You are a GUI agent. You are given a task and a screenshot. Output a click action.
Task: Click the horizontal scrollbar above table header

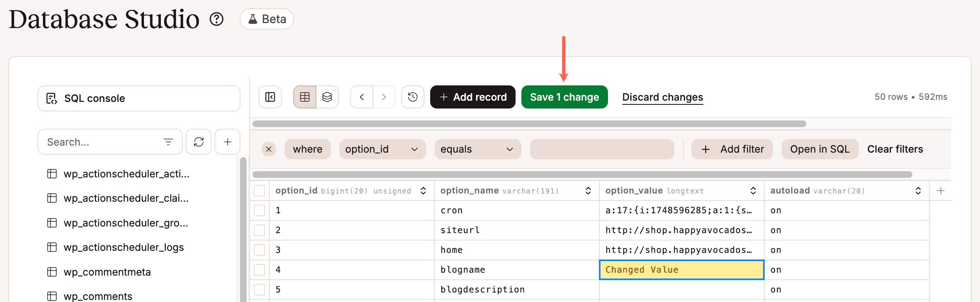click(582, 175)
